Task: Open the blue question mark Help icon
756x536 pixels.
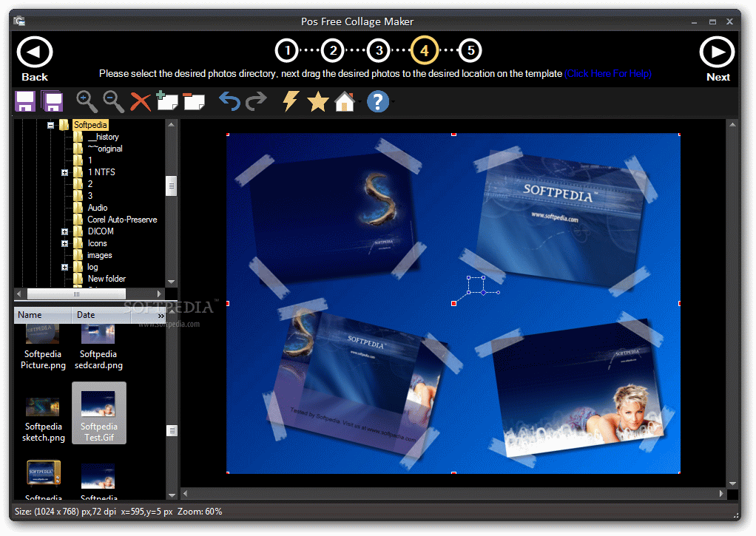Action: tap(378, 102)
